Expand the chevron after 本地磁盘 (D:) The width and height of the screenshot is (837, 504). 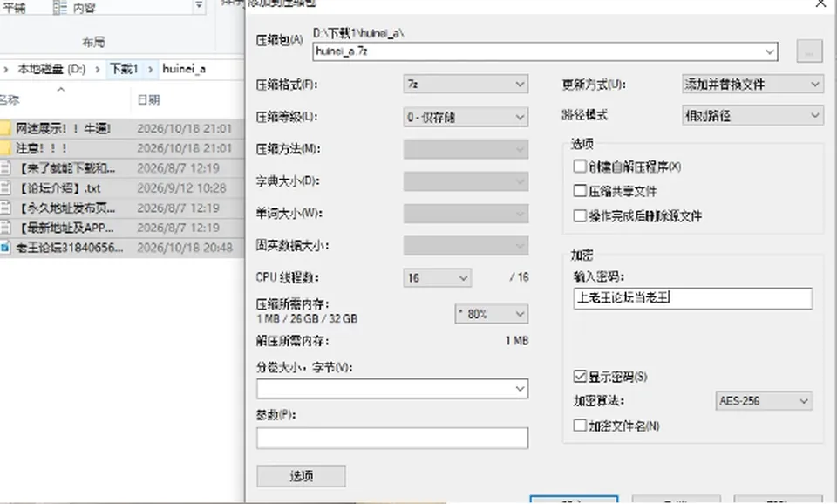(97, 69)
